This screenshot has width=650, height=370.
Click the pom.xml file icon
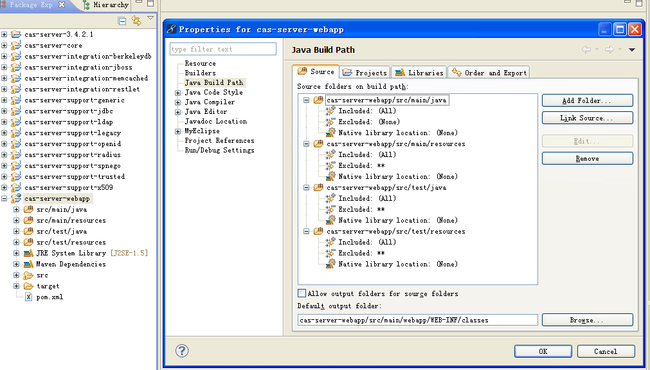click(x=28, y=297)
